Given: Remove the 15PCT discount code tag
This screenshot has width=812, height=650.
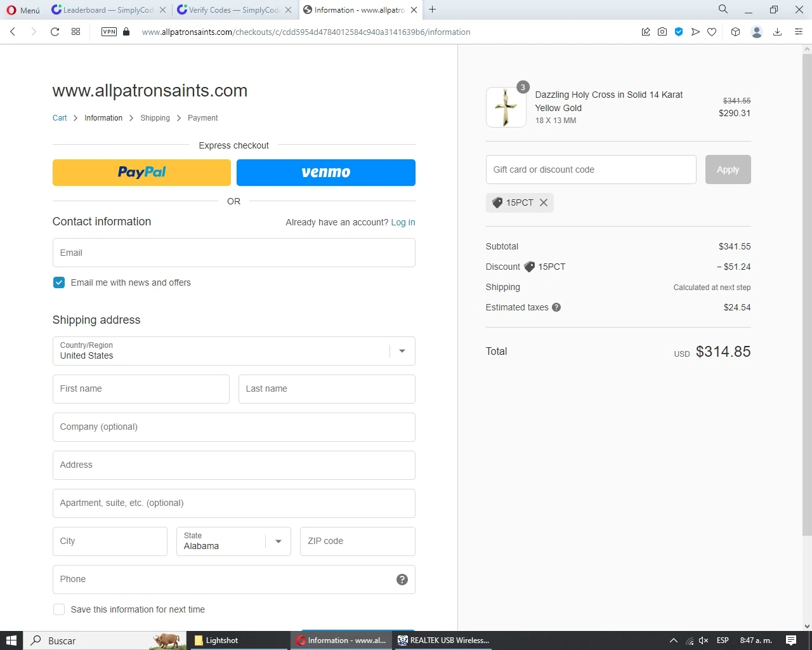Looking at the screenshot, I should [x=544, y=202].
